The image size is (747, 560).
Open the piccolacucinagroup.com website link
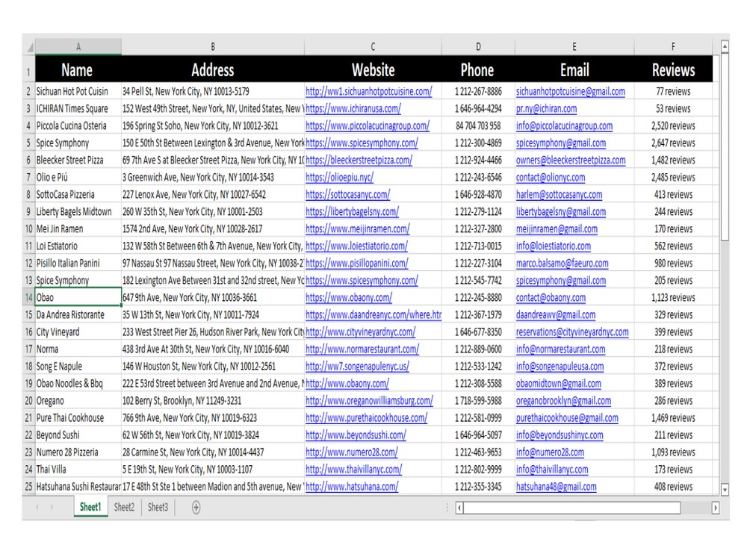coord(368,125)
